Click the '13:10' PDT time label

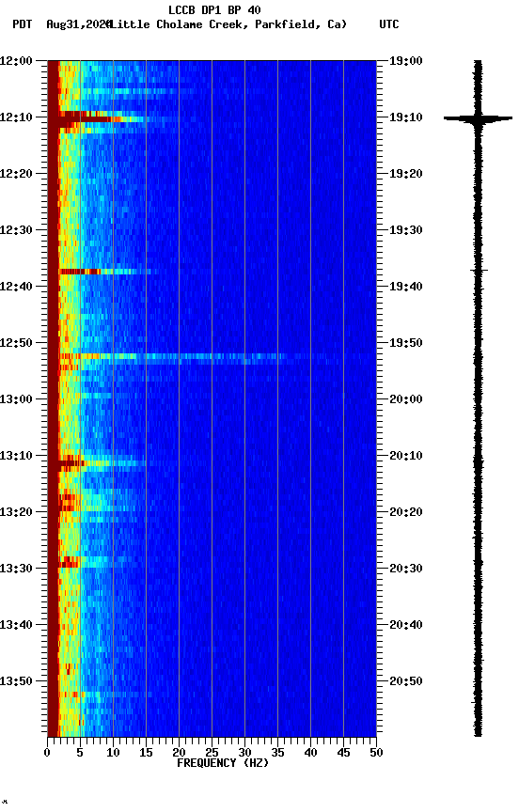(x=16, y=456)
